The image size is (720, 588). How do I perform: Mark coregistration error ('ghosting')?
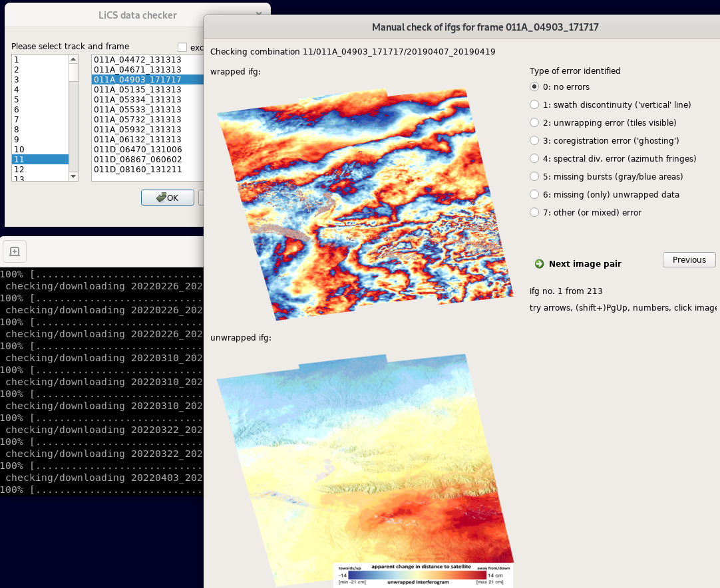coord(604,140)
